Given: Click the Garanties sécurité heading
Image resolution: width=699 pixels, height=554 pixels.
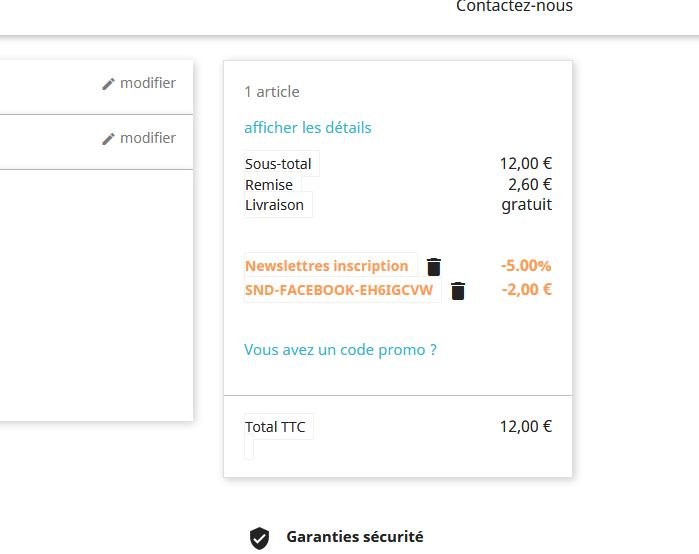Looking at the screenshot, I should pyautogui.click(x=355, y=537).
